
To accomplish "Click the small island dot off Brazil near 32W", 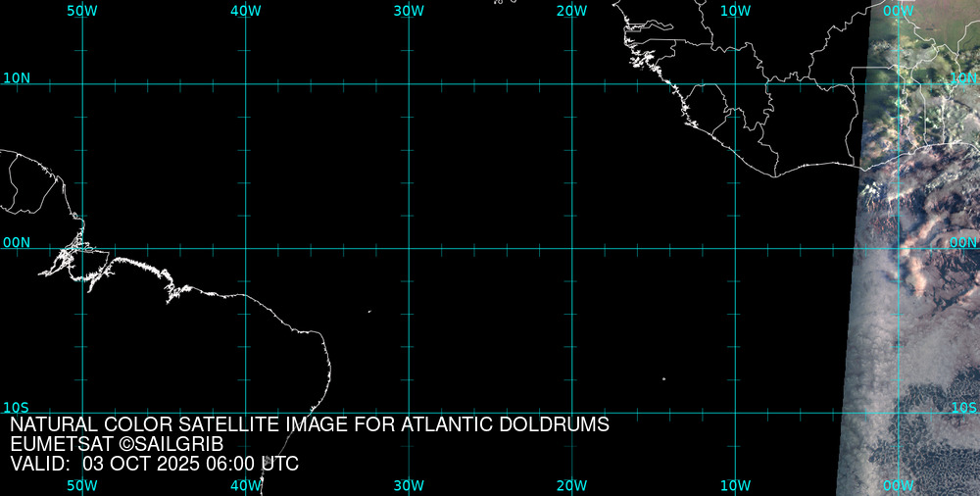I will (369, 312).
